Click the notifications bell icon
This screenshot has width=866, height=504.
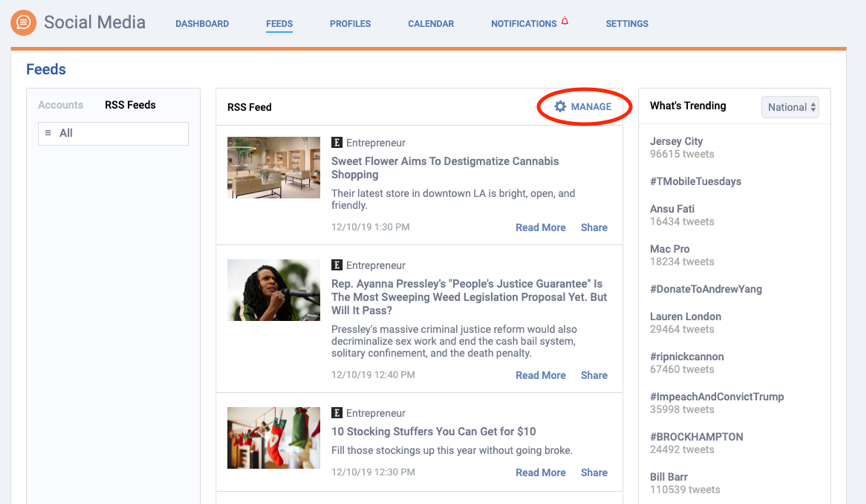[x=564, y=21]
